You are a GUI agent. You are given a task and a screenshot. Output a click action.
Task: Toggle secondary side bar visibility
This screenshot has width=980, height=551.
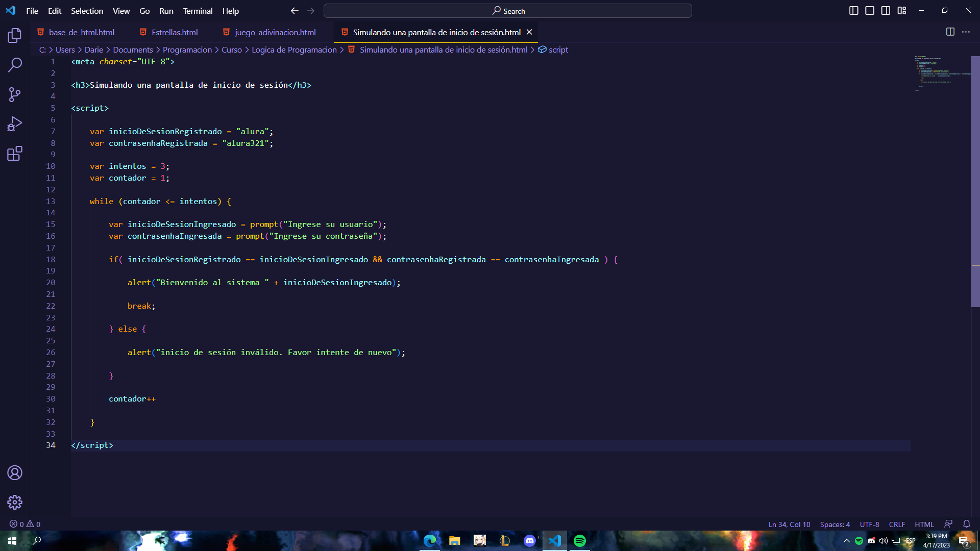pos(886,11)
